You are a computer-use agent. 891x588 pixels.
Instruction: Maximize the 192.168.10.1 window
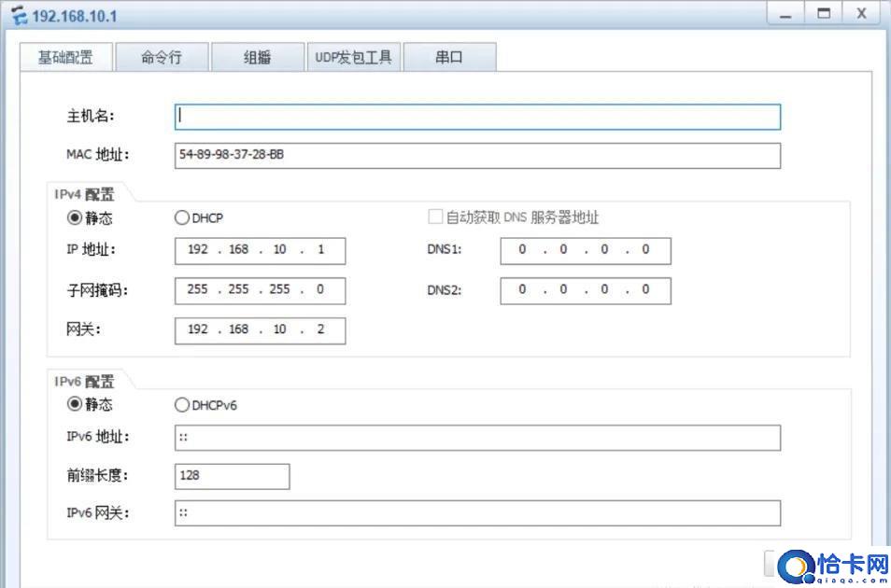[824, 14]
